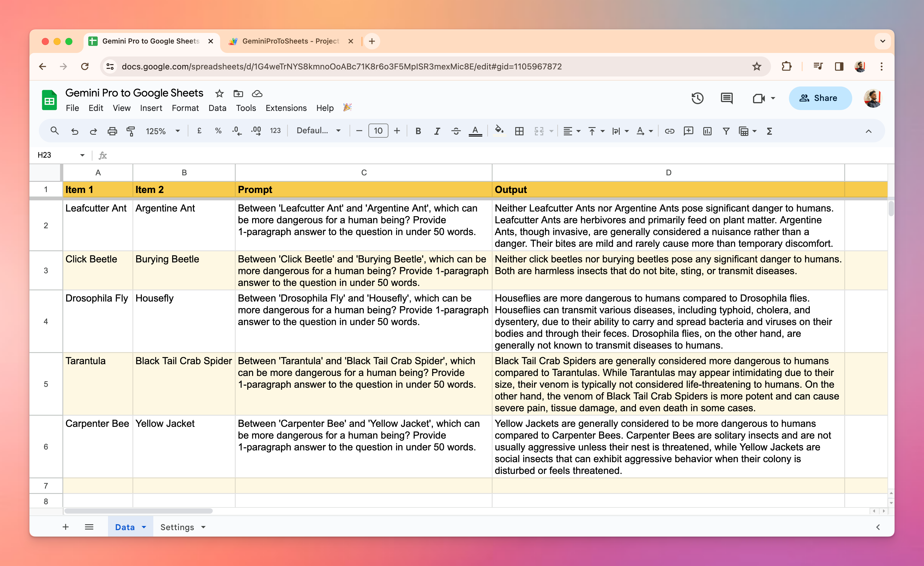Open the text color picker
Image resolution: width=924 pixels, height=566 pixels.
476,131
